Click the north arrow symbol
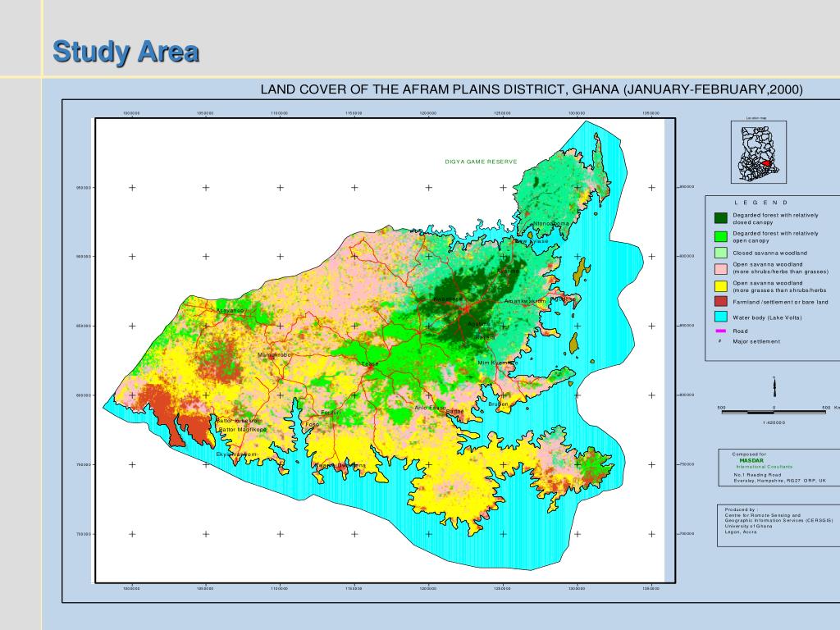The image size is (840, 630). tap(774, 387)
